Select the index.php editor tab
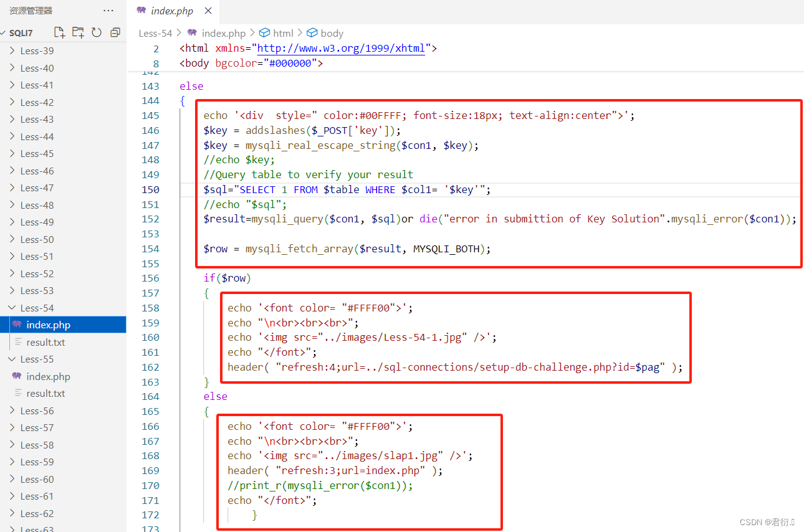The height and width of the screenshot is (532, 804). click(x=173, y=11)
